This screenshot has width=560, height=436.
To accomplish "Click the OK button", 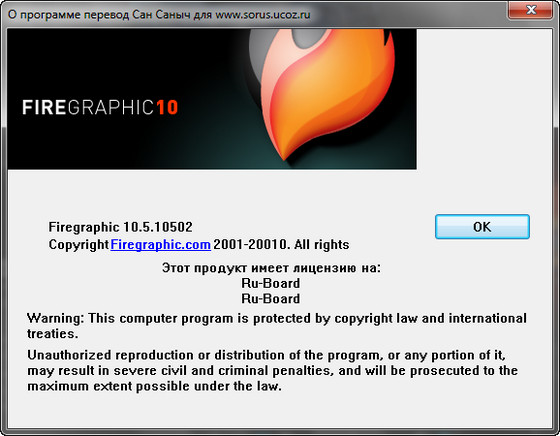I will tap(482, 227).
